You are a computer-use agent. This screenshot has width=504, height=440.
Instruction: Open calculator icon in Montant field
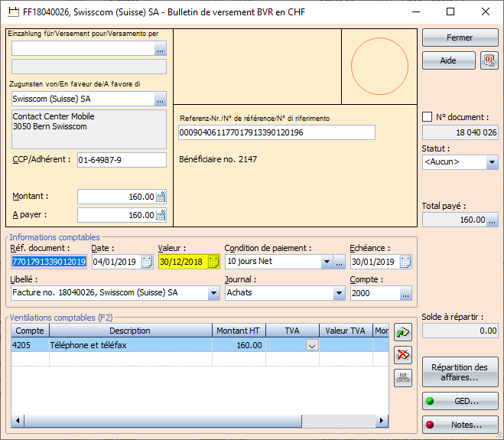coord(161,197)
